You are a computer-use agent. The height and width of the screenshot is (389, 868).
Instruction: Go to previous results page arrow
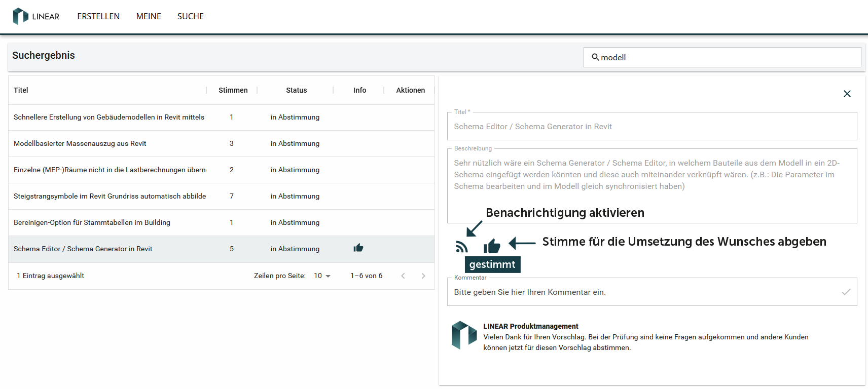point(403,276)
